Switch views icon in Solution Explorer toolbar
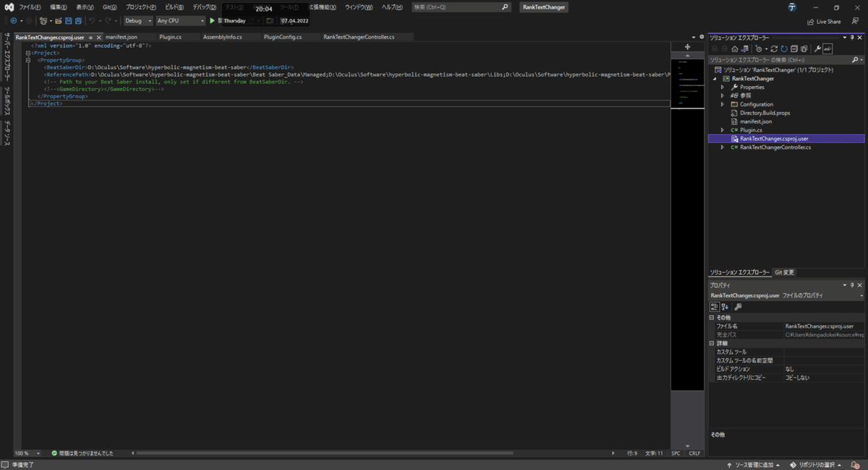 pyautogui.click(x=744, y=48)
